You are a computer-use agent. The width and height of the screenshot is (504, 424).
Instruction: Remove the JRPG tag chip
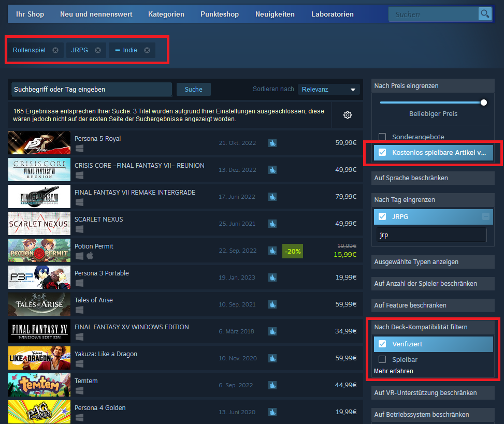point(98,50)
